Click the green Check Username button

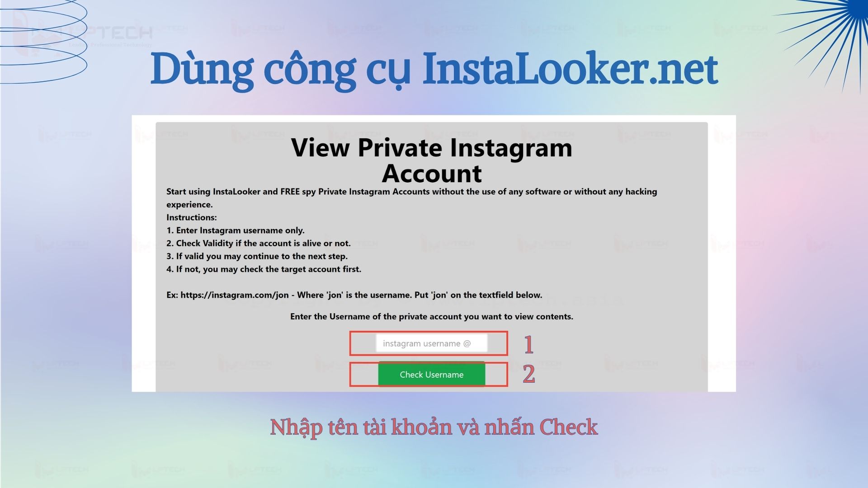(x=431, y=374)
